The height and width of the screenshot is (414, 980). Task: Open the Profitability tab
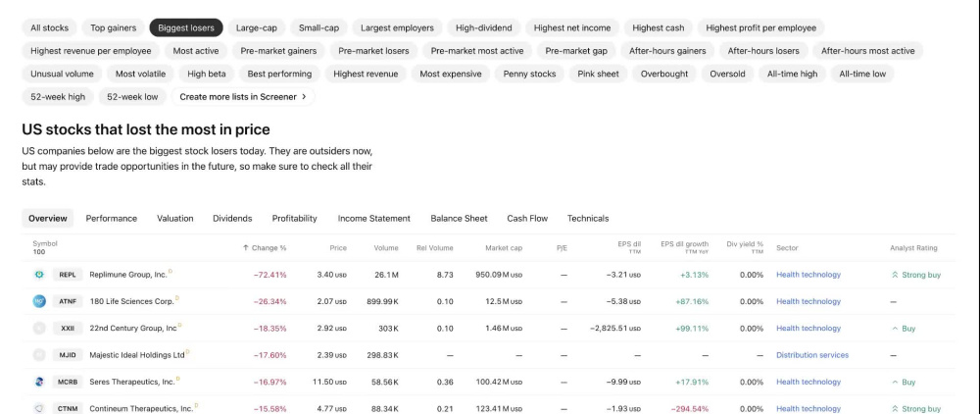pyautogui.click(x=294, y=218)
